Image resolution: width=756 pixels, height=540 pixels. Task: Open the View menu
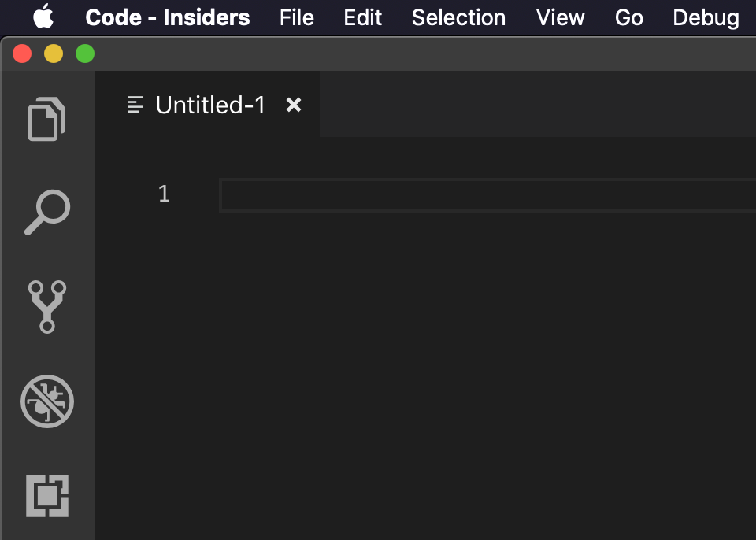coord(560,18)
